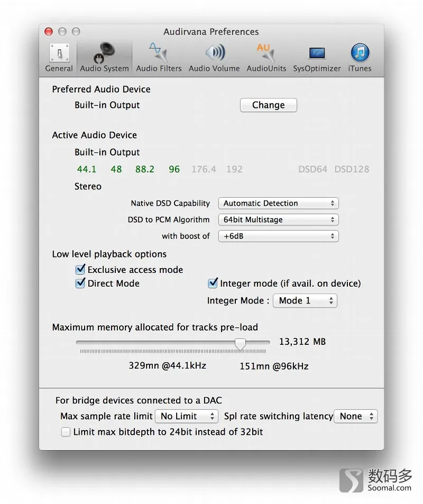Click the Change audio device button
423x504 pixels.
coord(269,105)
